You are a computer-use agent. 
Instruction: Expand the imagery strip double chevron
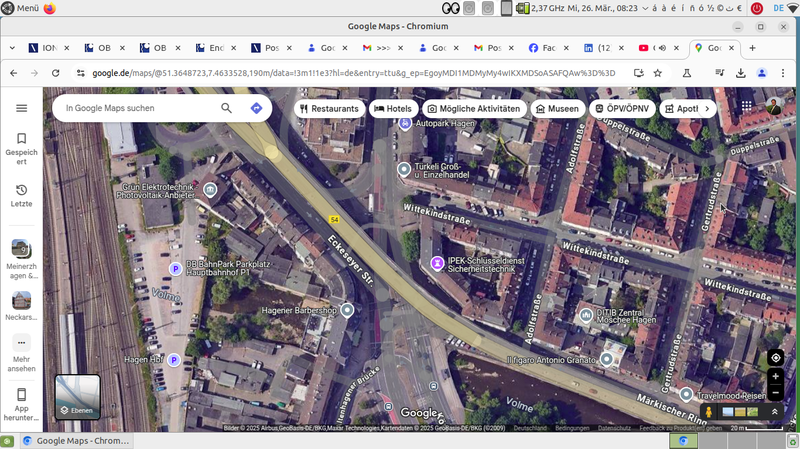(x=775, y=412)
